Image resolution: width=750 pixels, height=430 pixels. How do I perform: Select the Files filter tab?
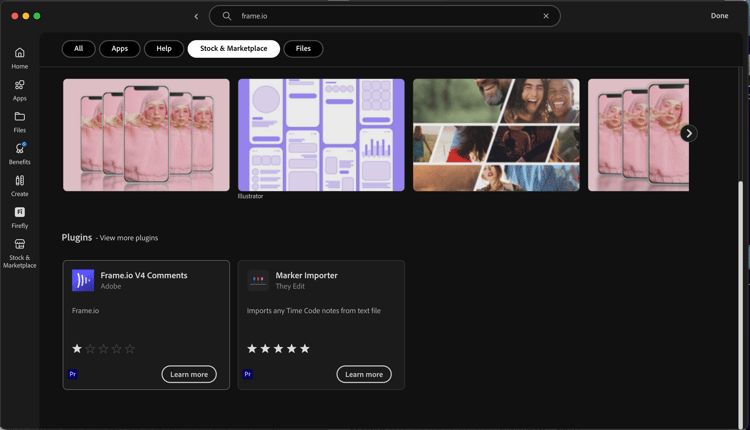(303, 49)
